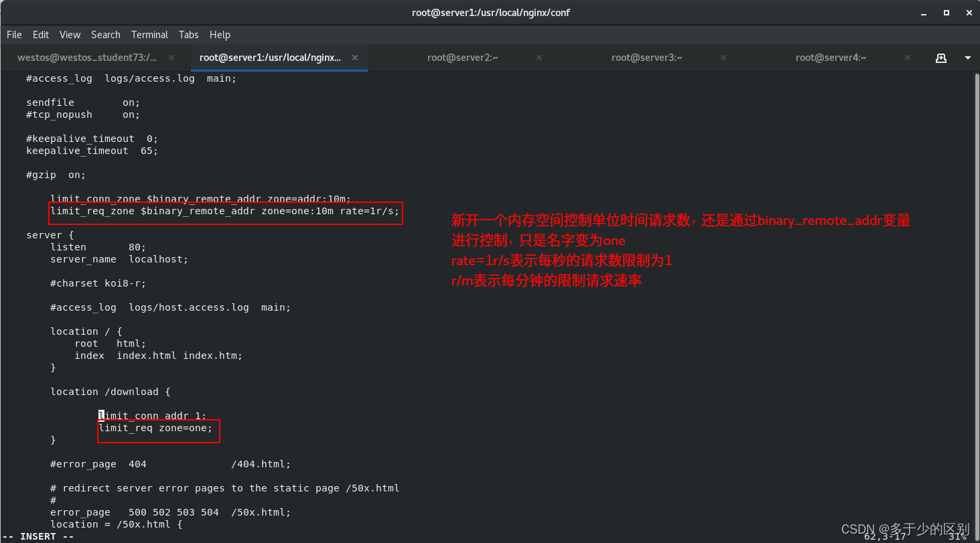This screenshot has height=543, width=980.
Task: Close the root@server4 tab
Action: click(x=908, y=58)
